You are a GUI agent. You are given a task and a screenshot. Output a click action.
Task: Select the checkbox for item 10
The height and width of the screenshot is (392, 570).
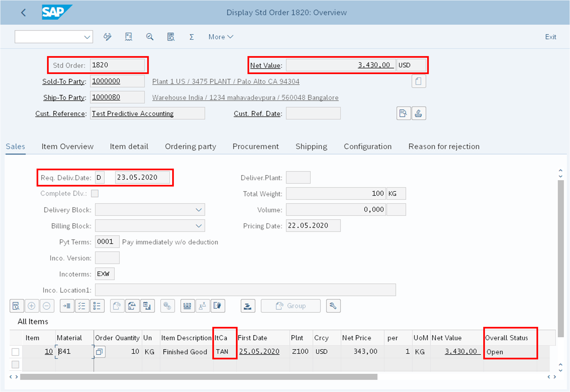(15, 352)
